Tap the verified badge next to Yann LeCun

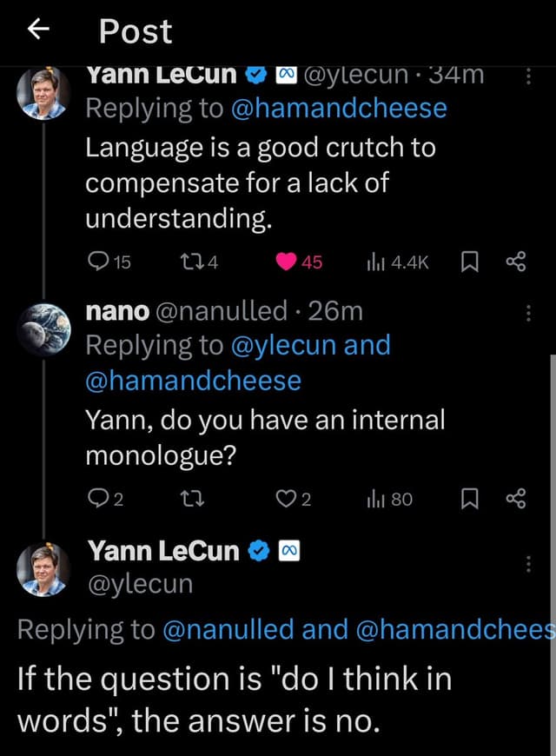tap(255, 75)
